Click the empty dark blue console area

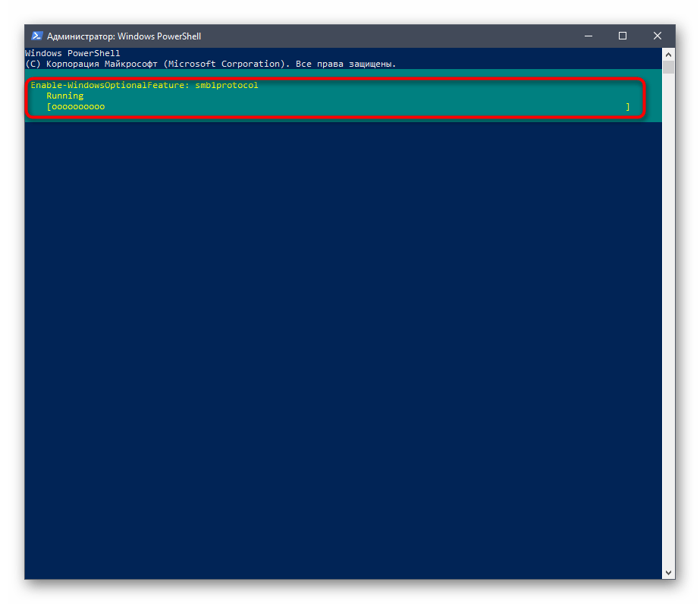(341, 341)
